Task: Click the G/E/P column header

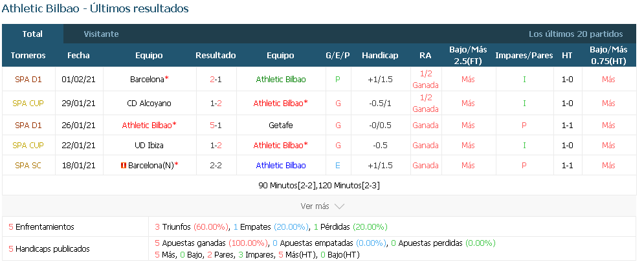Action: (x=337, y=56)
